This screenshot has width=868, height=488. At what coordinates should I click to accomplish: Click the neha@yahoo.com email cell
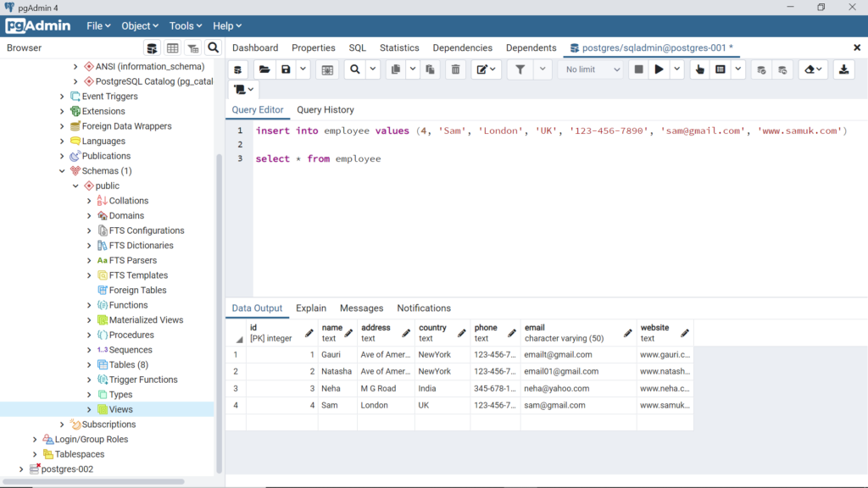pyautogui.click(x=578, y=388)
